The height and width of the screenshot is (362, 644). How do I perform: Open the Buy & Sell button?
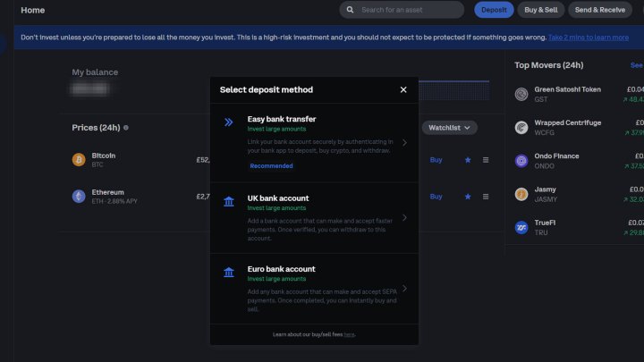click(541, 10)
